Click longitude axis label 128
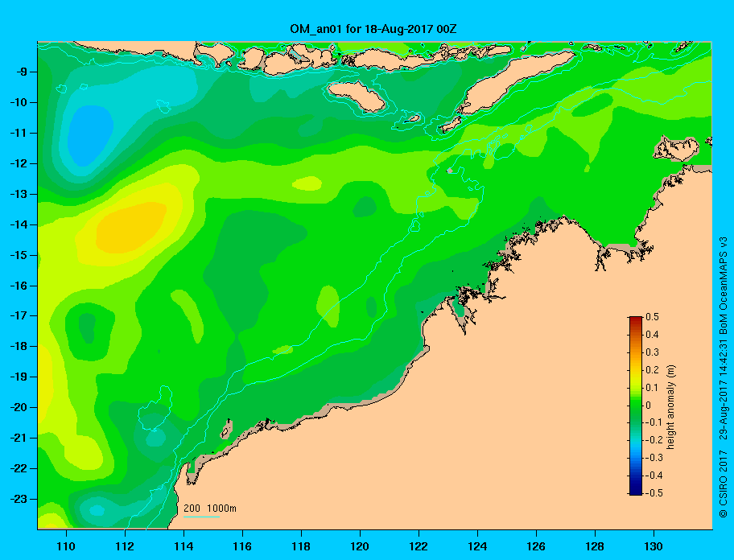This screenshot has width=734, height=560. (x=595, y=546)
